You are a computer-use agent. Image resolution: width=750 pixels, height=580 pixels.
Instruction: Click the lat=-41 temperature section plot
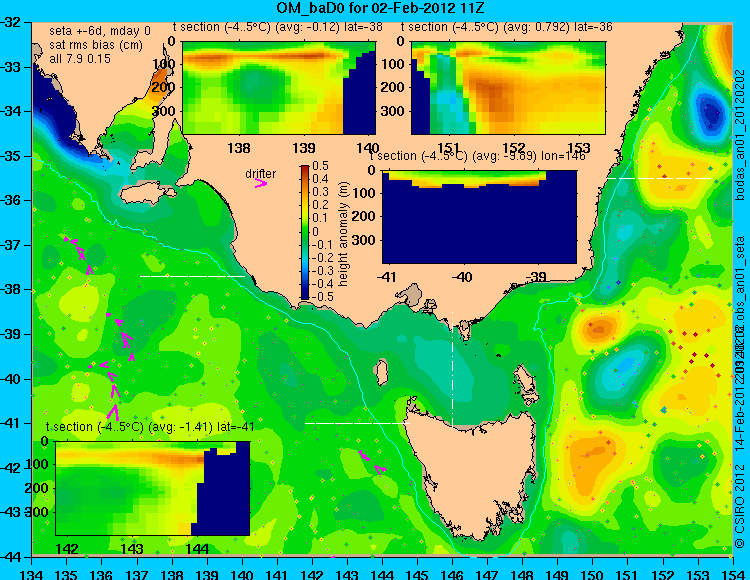[x=153, y=488]
